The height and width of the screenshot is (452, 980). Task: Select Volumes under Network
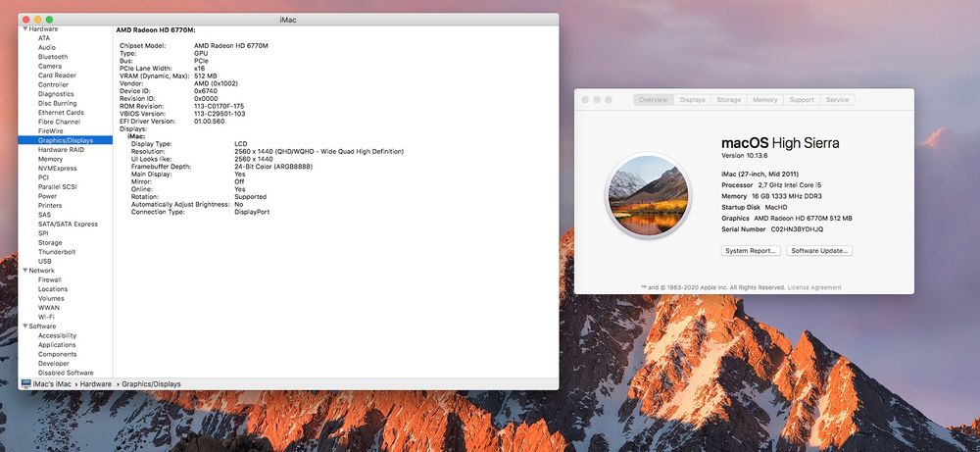(x=51, y=298)
